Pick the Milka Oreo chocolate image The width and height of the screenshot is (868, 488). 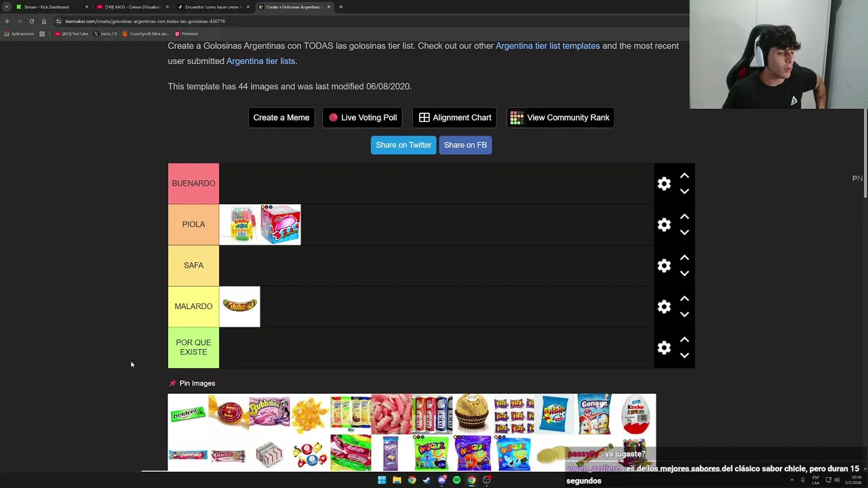391,453
